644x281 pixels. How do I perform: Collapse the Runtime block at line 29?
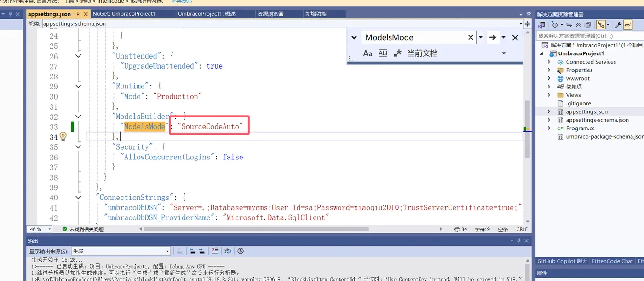(78, 86)
